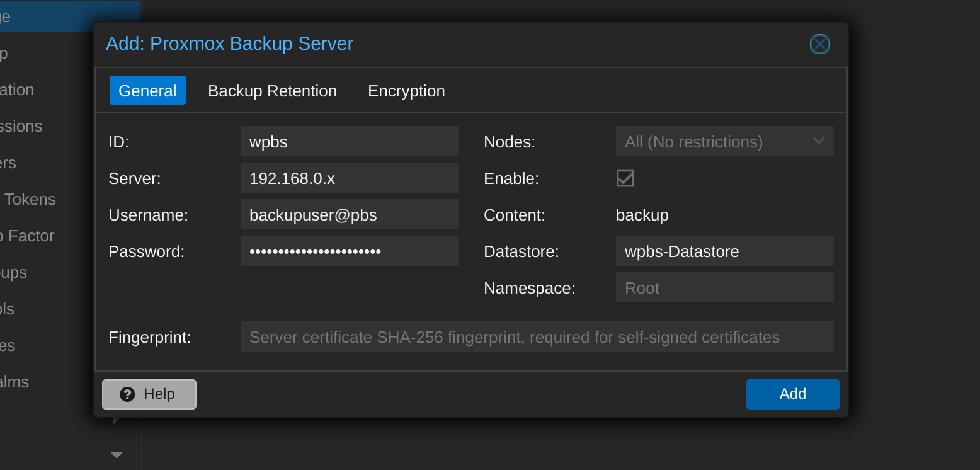
Task: Toggle the Enable checkbox
Action: [625, 178]
